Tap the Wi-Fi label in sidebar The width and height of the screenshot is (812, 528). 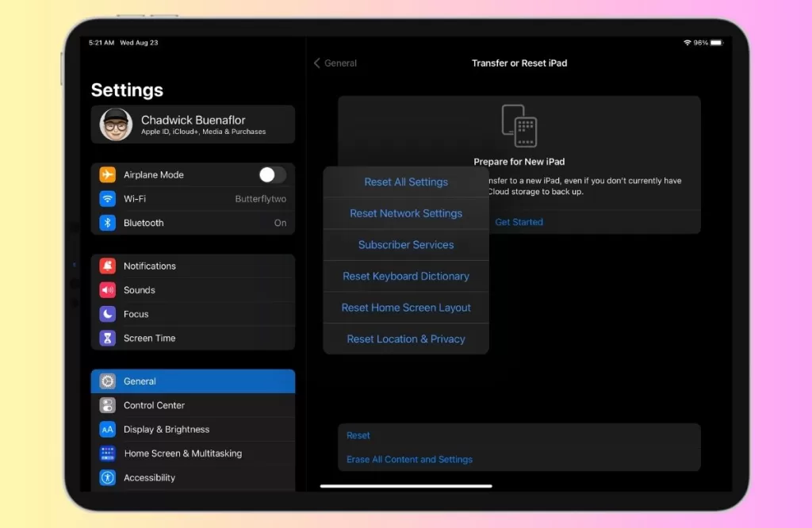click(x=135, y=199)
